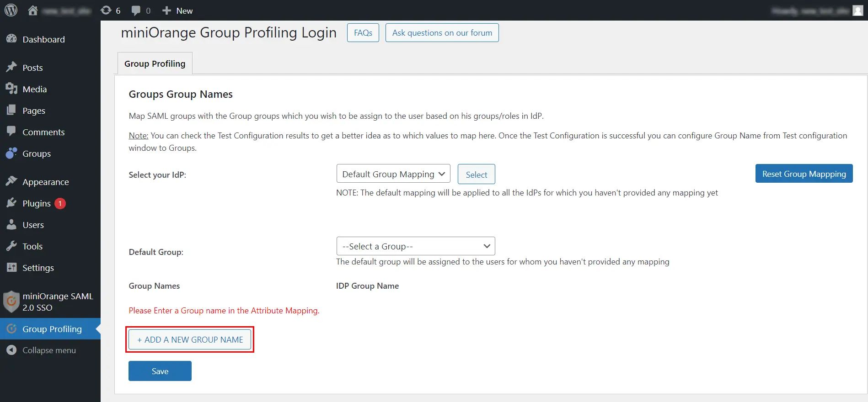Click Reset Group Mappping button
The image size is (868, 402).
[804, 174]
